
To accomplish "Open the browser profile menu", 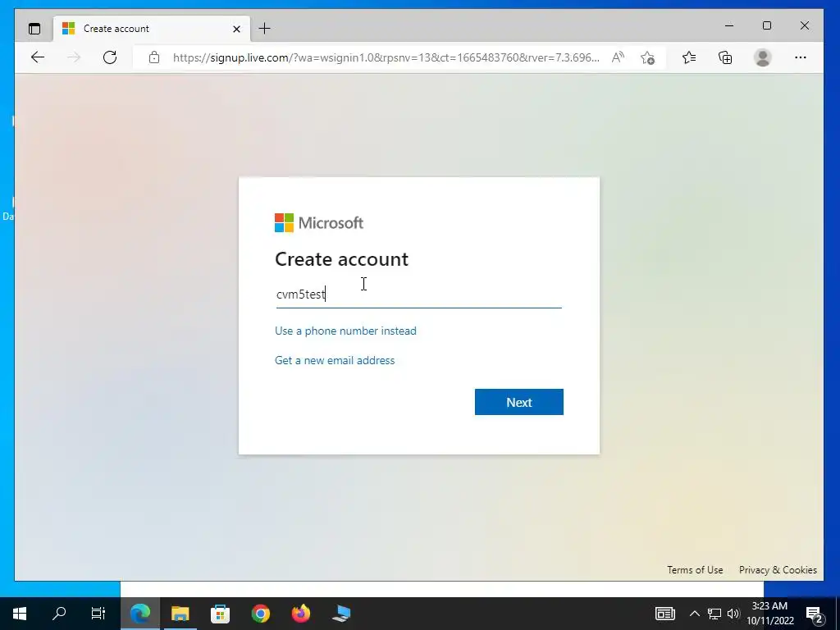I will tap(762, 57).
